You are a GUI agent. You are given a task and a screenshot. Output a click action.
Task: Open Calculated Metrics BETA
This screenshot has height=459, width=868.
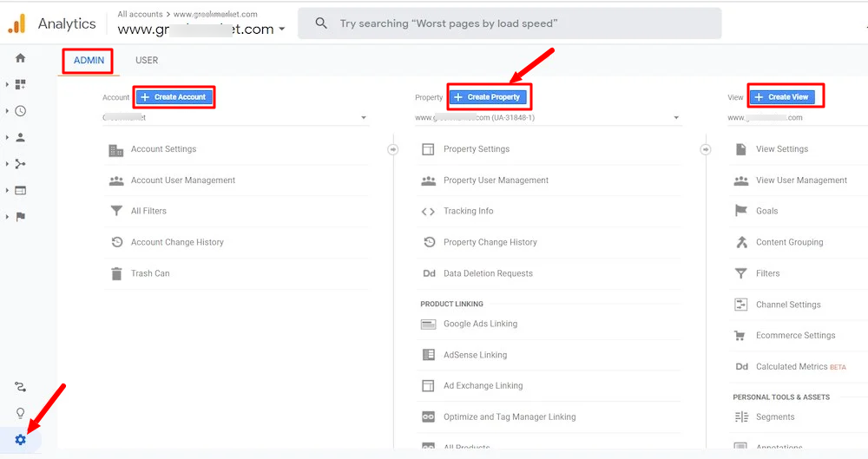[800, 366]
